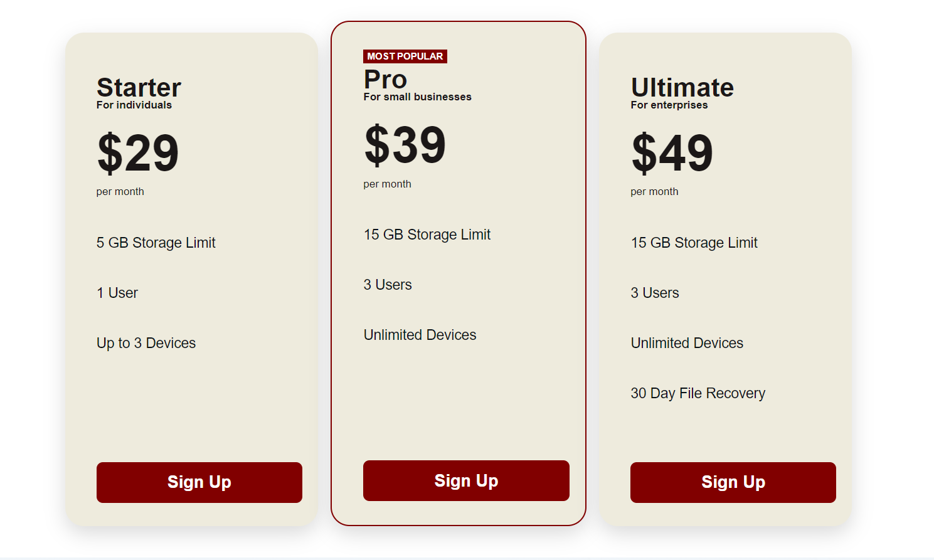The height and width of the screenshot is (560, 934).
Task: Click the 5 GB Storage Limit feature
Action: pos(156,243)
